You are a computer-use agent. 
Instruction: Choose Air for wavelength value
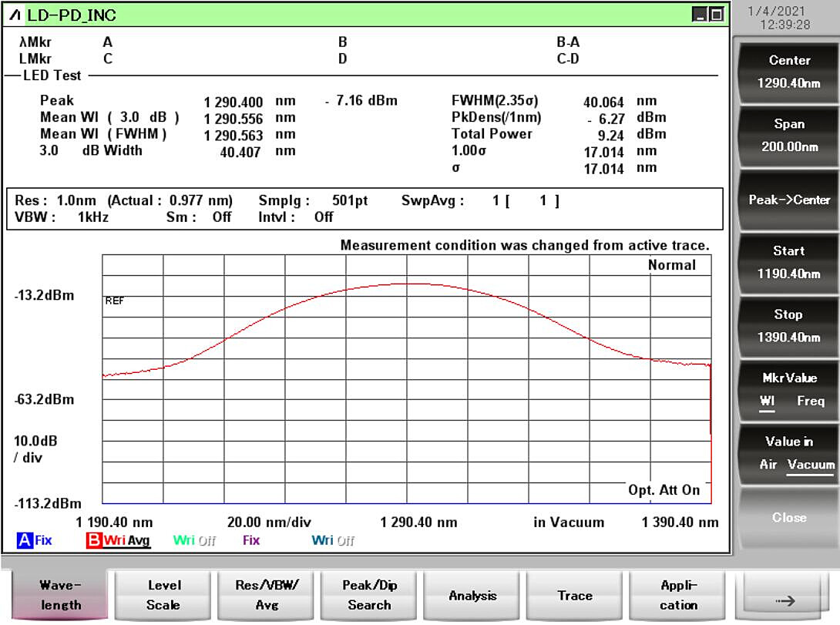(768, 465)
